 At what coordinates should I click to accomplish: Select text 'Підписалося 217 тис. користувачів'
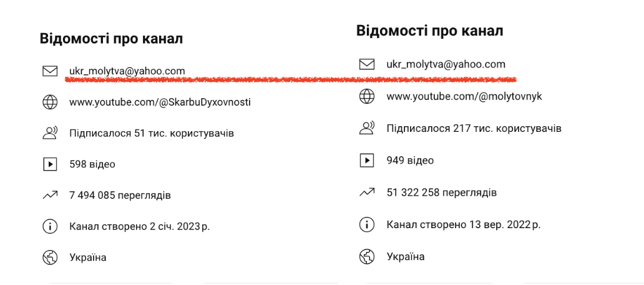[x=474, y=128]
